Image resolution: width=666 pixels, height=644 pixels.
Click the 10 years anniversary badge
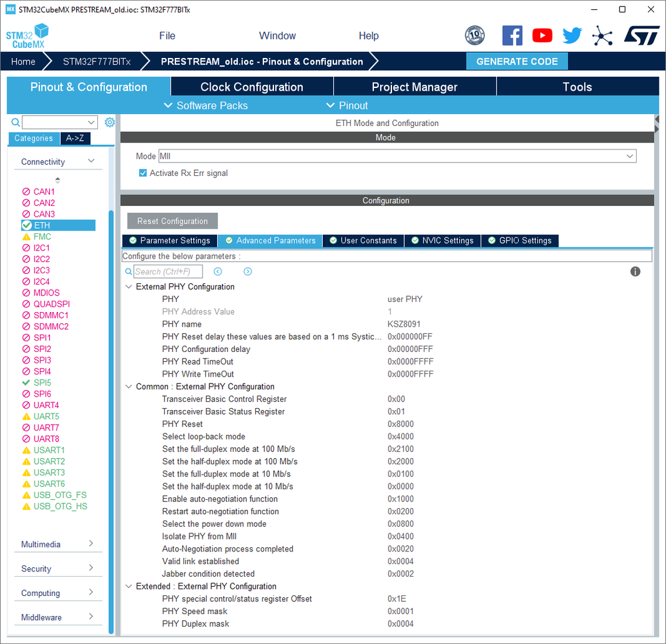tap(475, 36)
